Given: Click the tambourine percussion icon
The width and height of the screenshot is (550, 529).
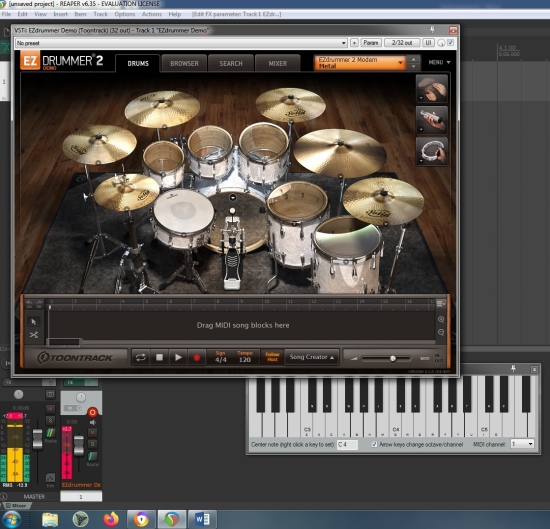Looking at the screenshot, I should click(x=432, y=152).
